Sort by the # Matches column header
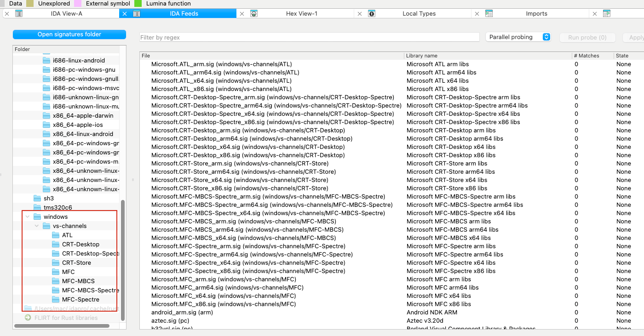Screen dimensions: 644x336 click(x=593, y=56)
